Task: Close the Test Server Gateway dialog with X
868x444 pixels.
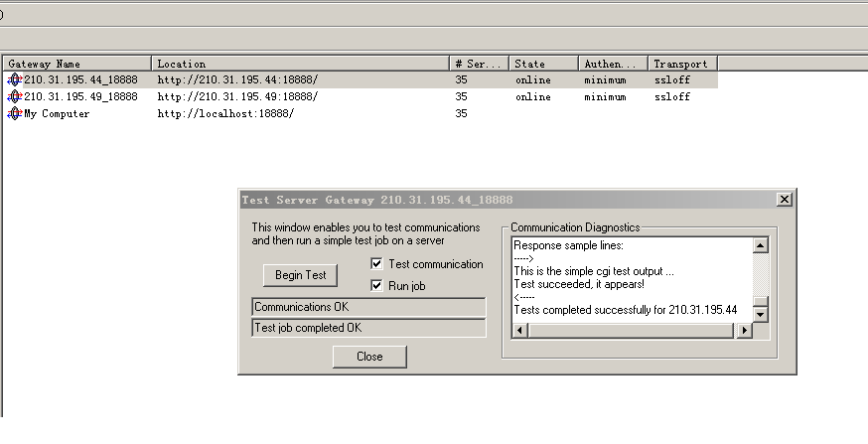Action: click(x=785, y=200)
